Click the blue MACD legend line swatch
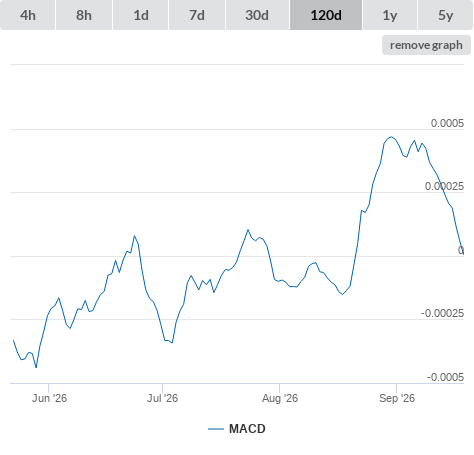The image size is (474, 455). [x=216, y=429]
